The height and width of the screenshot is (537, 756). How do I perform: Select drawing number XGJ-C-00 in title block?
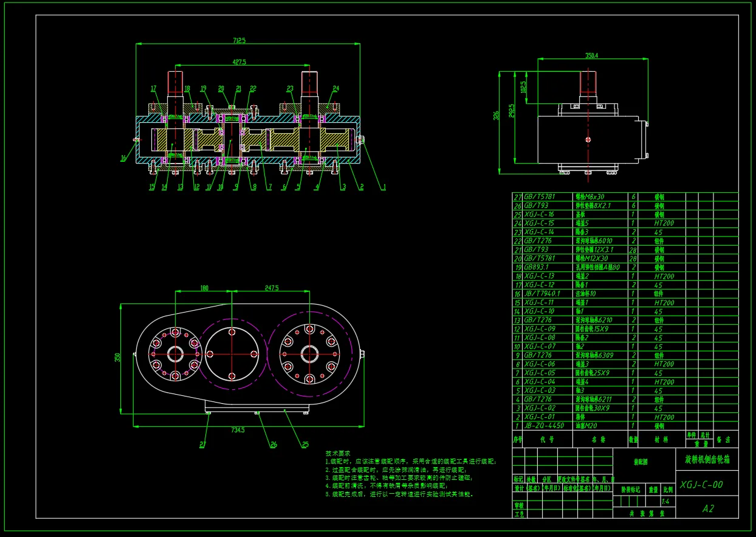coord(702,485)
